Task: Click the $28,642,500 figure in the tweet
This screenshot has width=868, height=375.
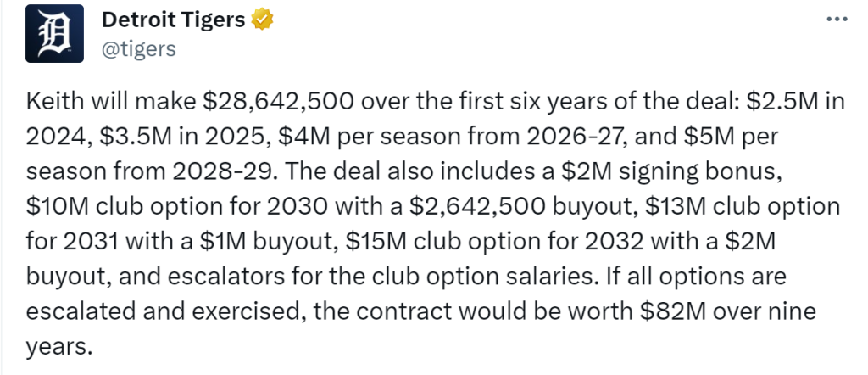Action: point(278,104)
